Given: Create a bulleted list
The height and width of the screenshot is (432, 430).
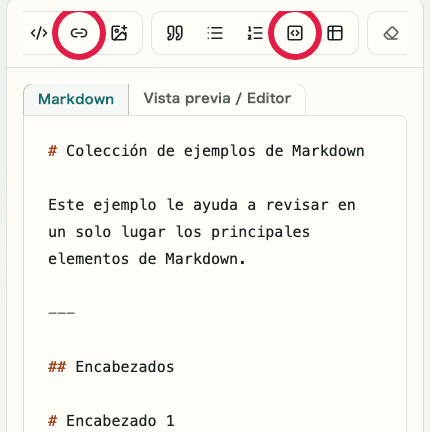Looking at the screenshot, I should pyautogui.click(x=215, y=33).
